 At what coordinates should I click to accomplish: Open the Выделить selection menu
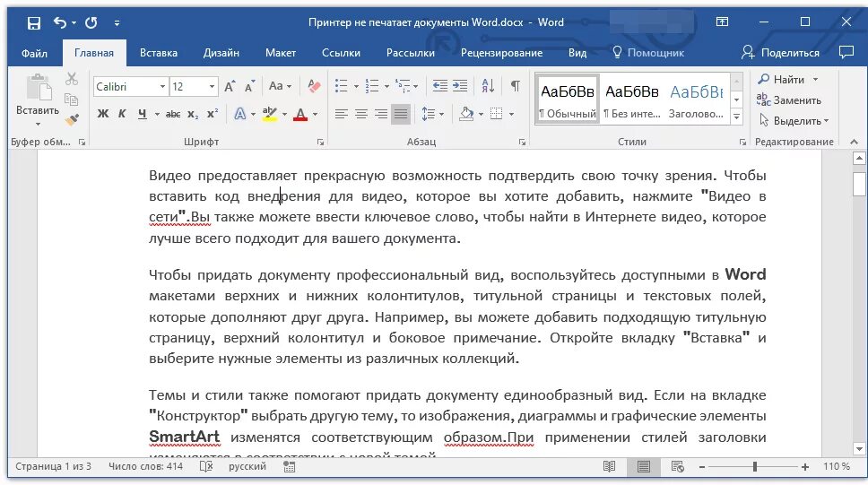click(x=794, y=121)
